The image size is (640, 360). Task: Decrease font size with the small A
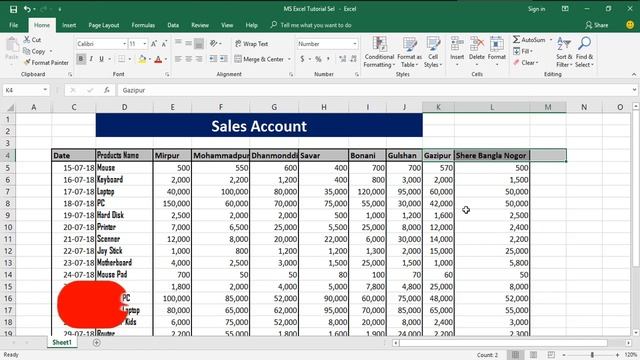(164, 44)
